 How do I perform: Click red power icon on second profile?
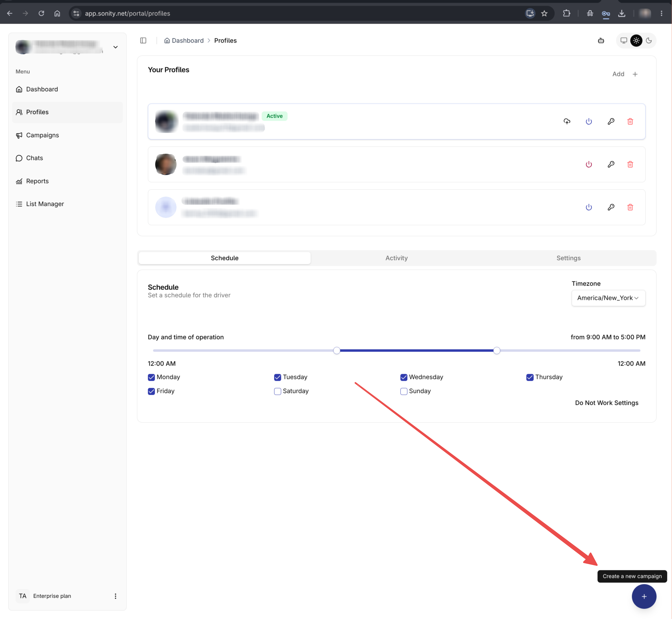pyautogui.click(x=589, y=164)
